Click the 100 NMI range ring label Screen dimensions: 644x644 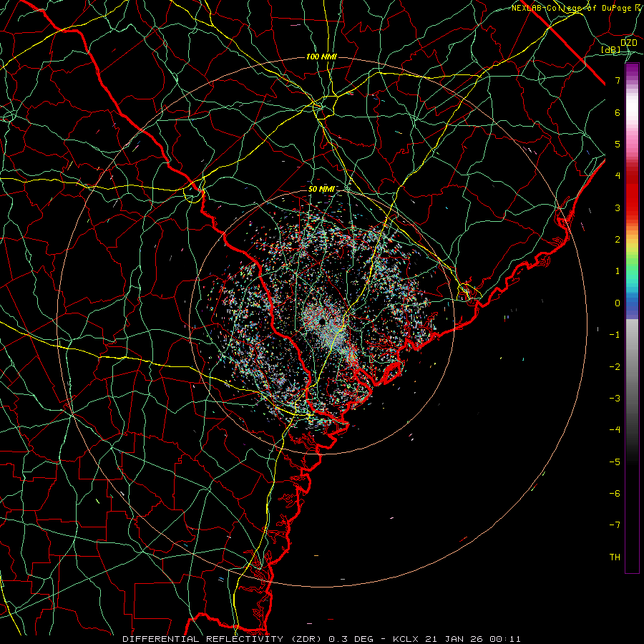click(x=321, y=57)
